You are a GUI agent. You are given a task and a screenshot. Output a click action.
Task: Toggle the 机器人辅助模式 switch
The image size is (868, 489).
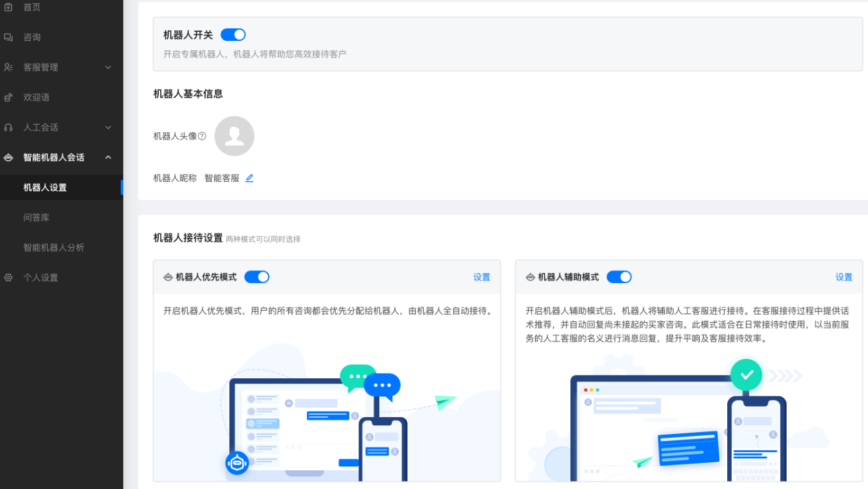point(619,276)
